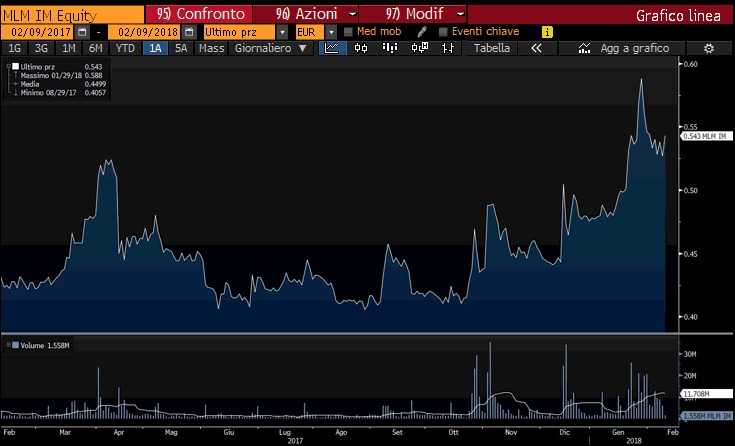This screenshot has width=735, height=446.
Task: Click MLM IM Equity security field
Action: pyautogui.click(x=73, y=15)
